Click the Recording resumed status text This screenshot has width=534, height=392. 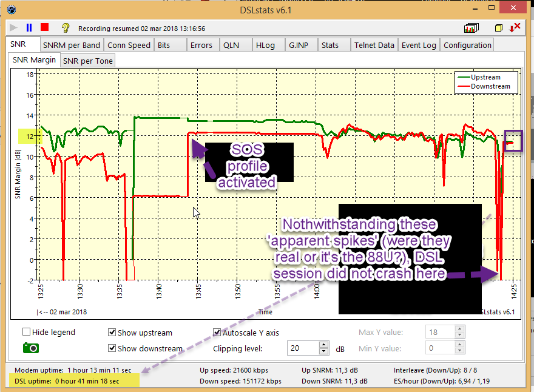[141, 29]
